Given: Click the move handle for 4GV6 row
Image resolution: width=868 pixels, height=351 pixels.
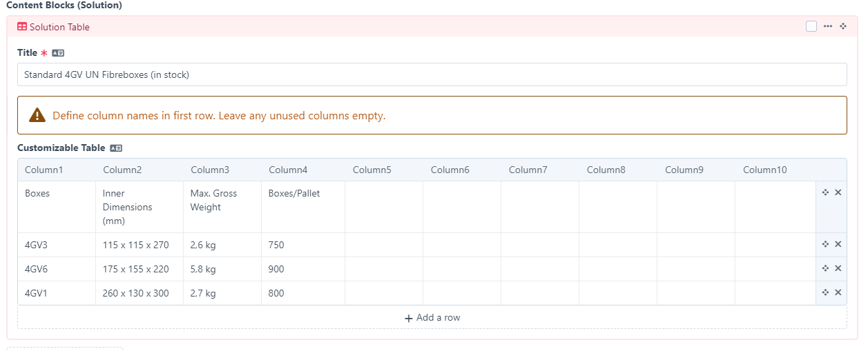Looking at the screenshot, I should point(825,268).
